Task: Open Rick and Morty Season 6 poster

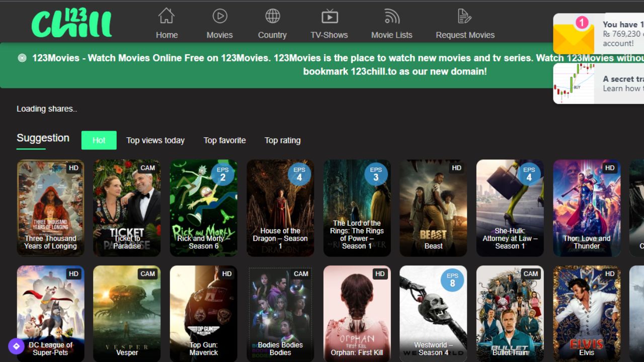Action: point(203,208)
